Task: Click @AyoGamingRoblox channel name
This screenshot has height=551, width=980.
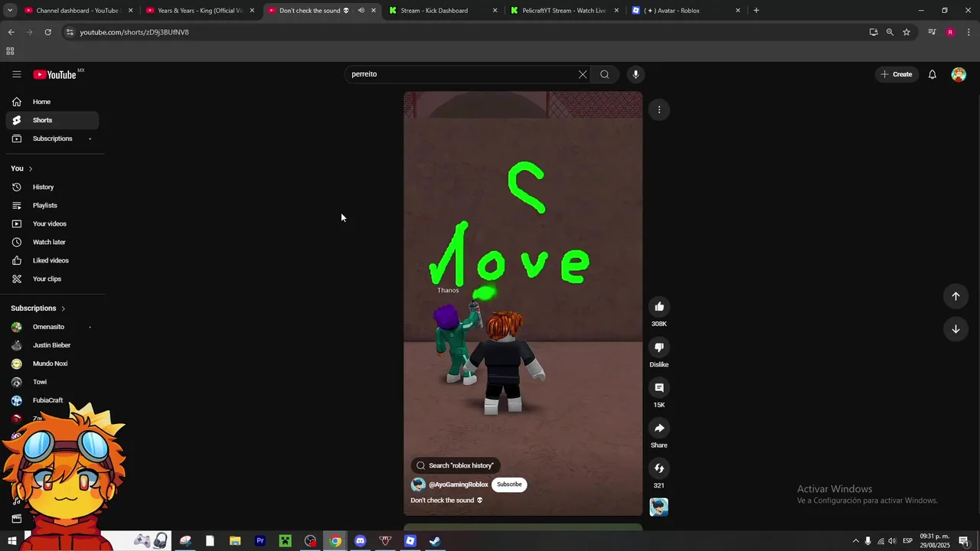Action: click(x=459, y=484)
